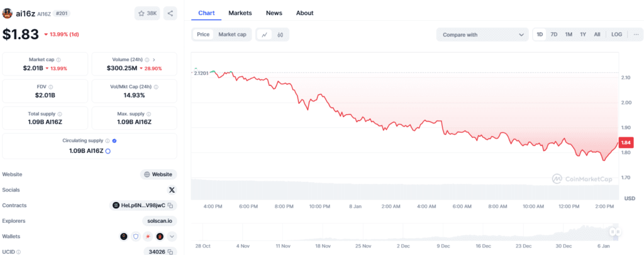
Task: Show UCID info tooltip icon
Action: click(x=18, y=252)
